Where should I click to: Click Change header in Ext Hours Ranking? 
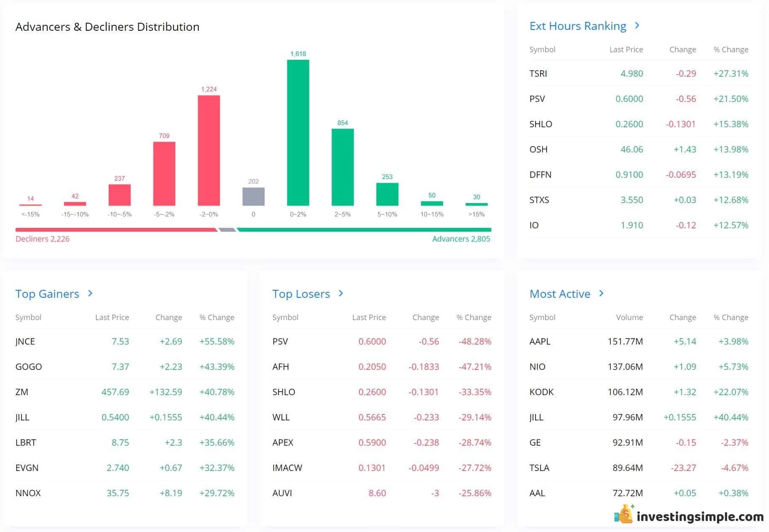click(x=683, y=49)
